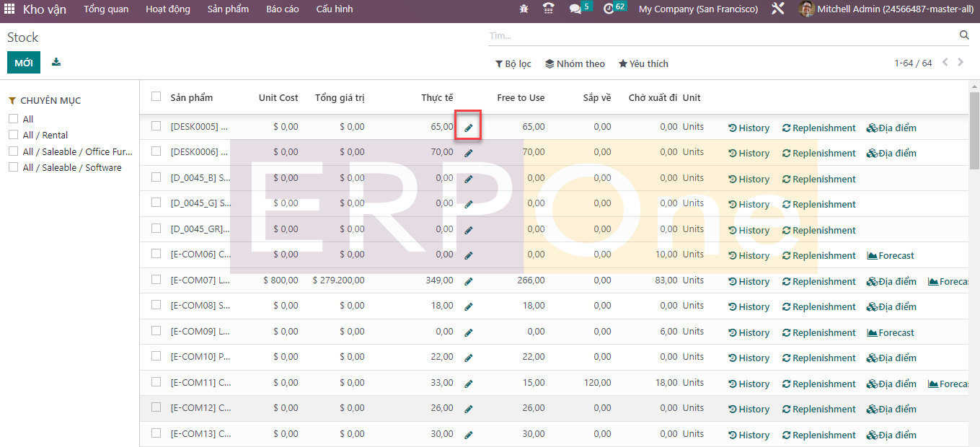980x447 pixels.
Task: Click pencil edit icon for E-COM07 row
Action: [469, 281]
